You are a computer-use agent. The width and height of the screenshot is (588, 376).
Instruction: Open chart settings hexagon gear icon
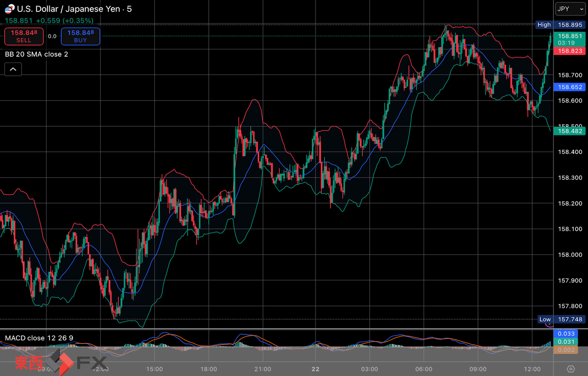coord(571,369)
